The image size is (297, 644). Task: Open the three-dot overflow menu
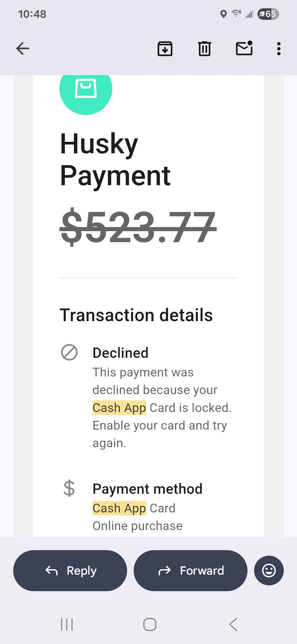tap(279, 48)
